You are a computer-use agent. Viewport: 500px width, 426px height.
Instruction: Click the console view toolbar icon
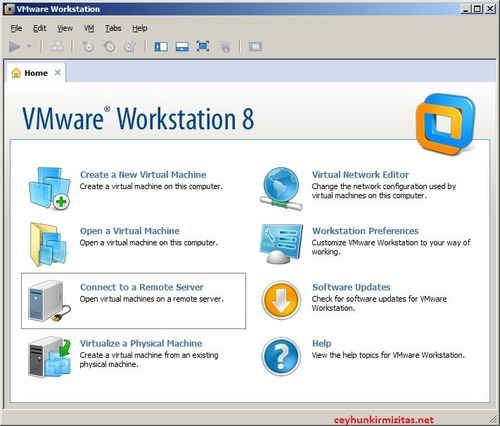click(x=255, y=46)
